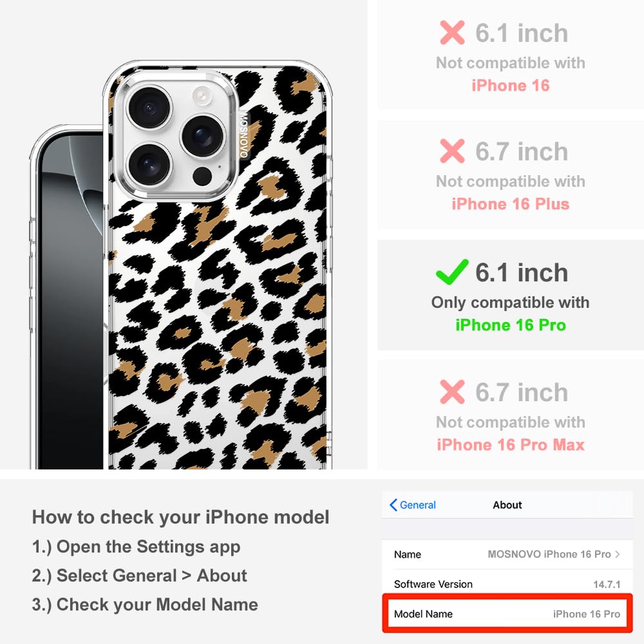Click the 'Select General > About' step

click(x=140, y=575)
